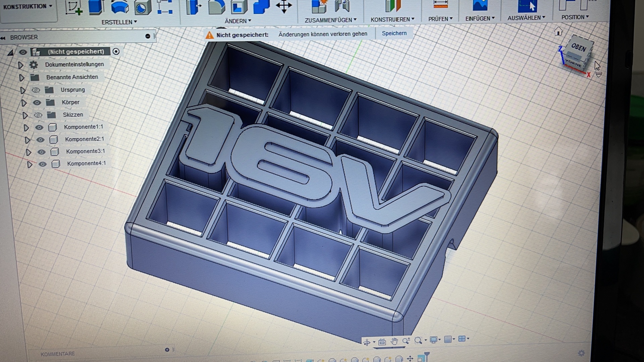Hide the Körper folder
The image size is (644, 362).
(37, 103)
